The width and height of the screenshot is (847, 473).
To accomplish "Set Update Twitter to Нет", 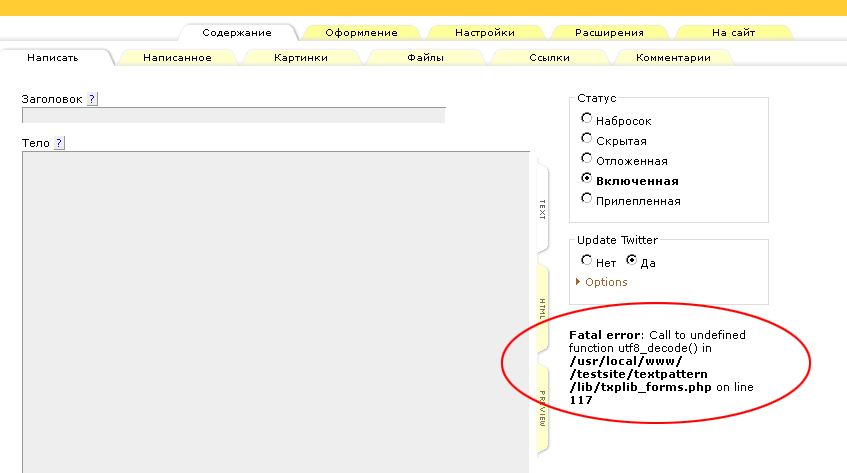I will click(x=587, y=260).
